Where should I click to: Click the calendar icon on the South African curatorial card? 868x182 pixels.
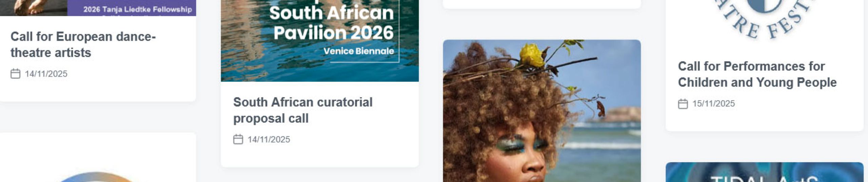click(x=238, y=139)
